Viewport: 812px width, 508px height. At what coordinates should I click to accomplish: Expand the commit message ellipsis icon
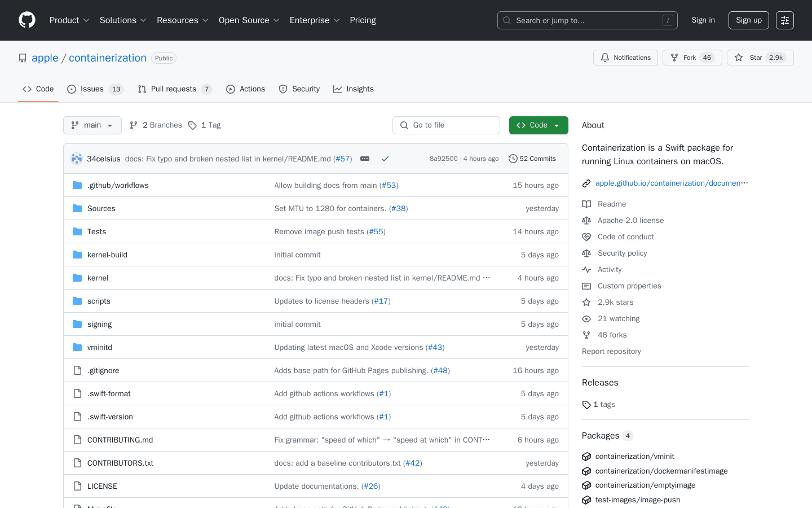pos(364,159)
